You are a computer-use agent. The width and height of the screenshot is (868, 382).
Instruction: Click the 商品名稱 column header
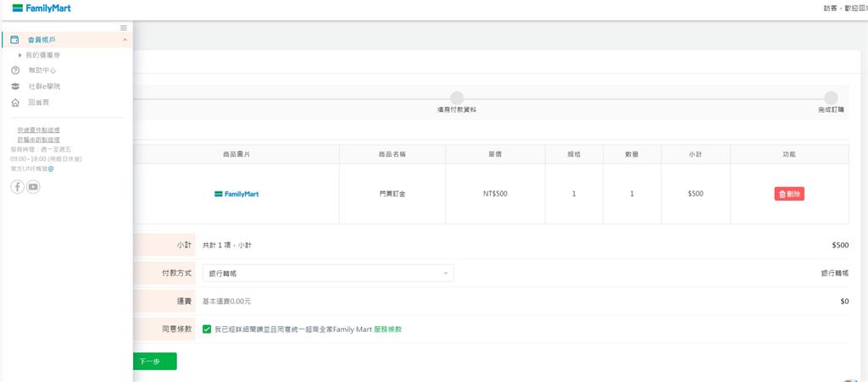392,155
